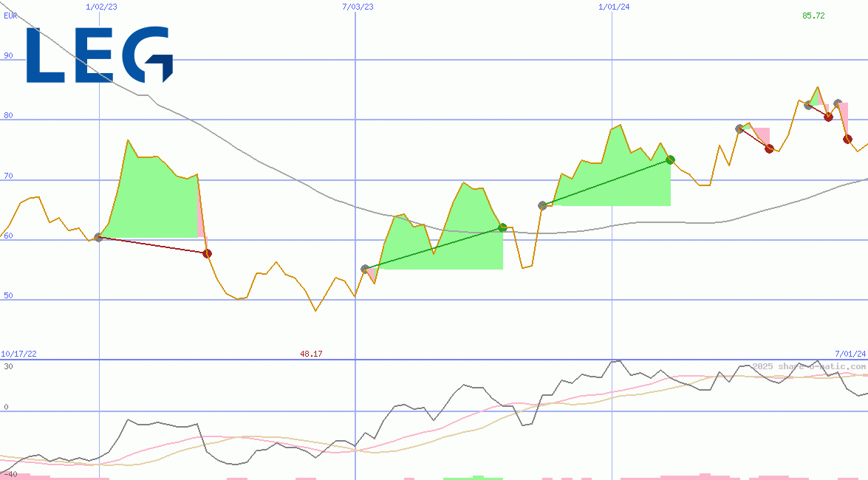Viewport: 868px width, 480px height.
Task: Click the LEG company logo
Action: click(x=100, y=55)
